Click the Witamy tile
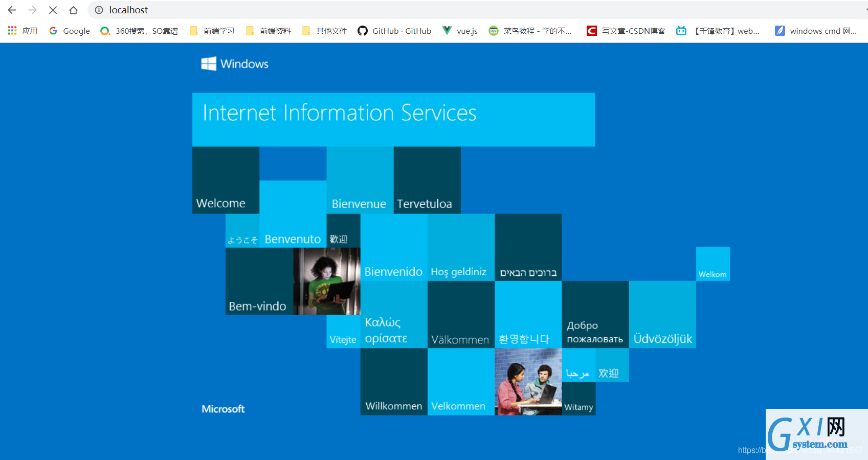Viewport: 868px width, 460px height. [x=578, y=399]
